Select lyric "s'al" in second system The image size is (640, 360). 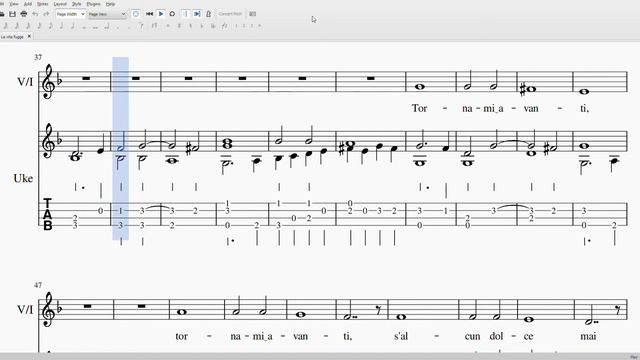click(x=401, y=336)
